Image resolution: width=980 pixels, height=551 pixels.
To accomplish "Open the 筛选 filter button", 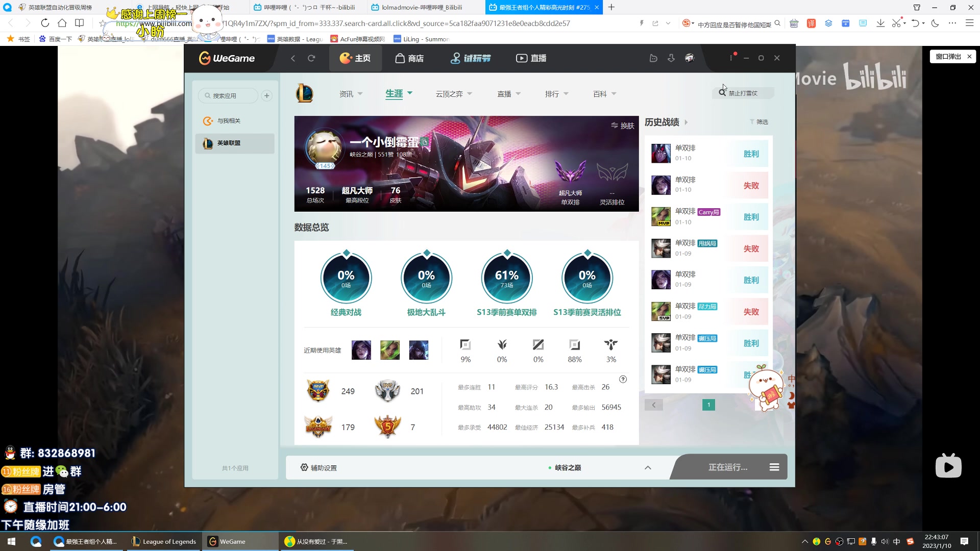I will click(759, 122).
